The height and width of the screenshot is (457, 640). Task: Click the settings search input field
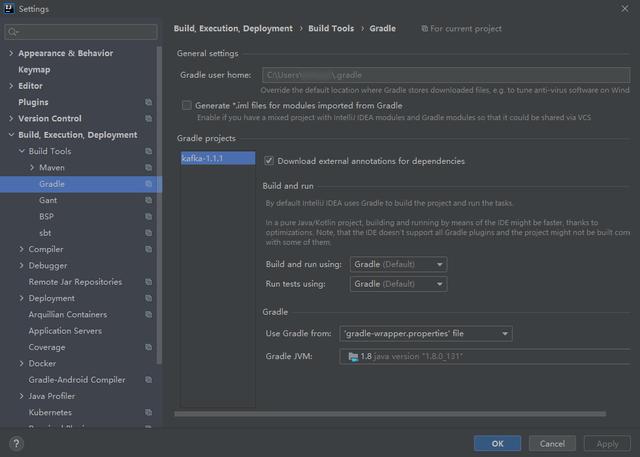[81, 32]
